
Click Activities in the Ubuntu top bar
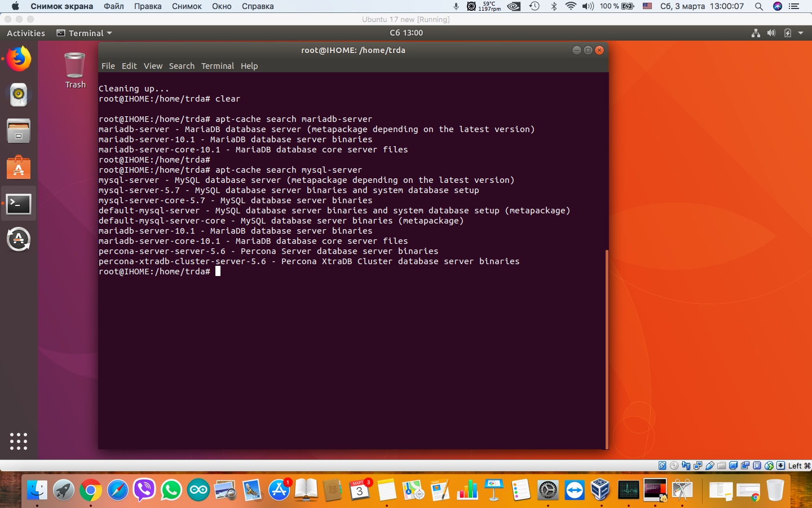[25, 33]
